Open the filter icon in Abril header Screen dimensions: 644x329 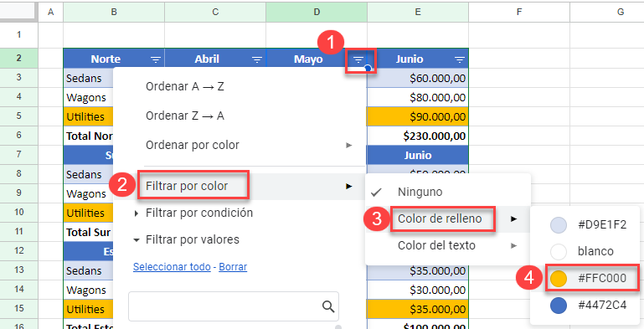257,59
